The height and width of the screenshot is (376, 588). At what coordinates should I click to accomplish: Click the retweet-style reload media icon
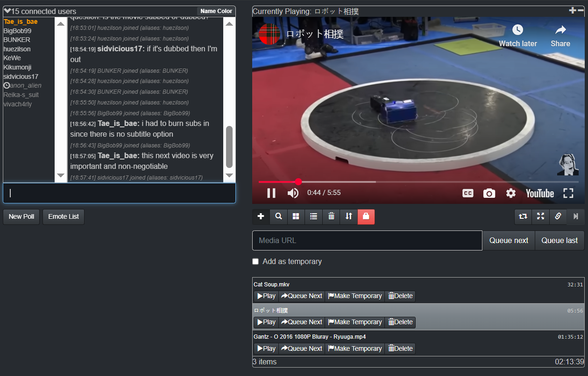[523, 216]
